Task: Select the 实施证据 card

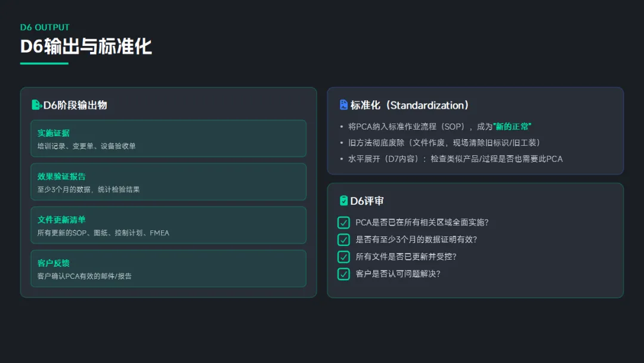Action: pos(168,139)
